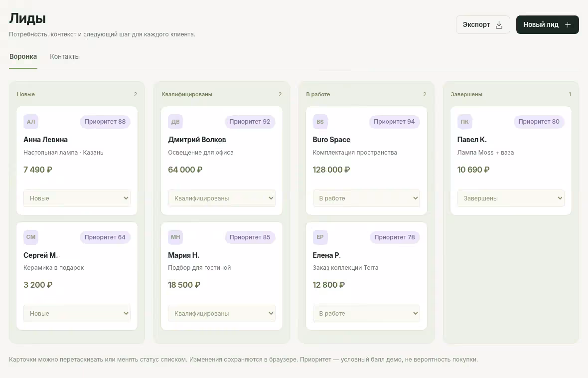This screenshot has width=588, height=378.
Task: Switch to the Воронка tab
Action: (23, 57)
